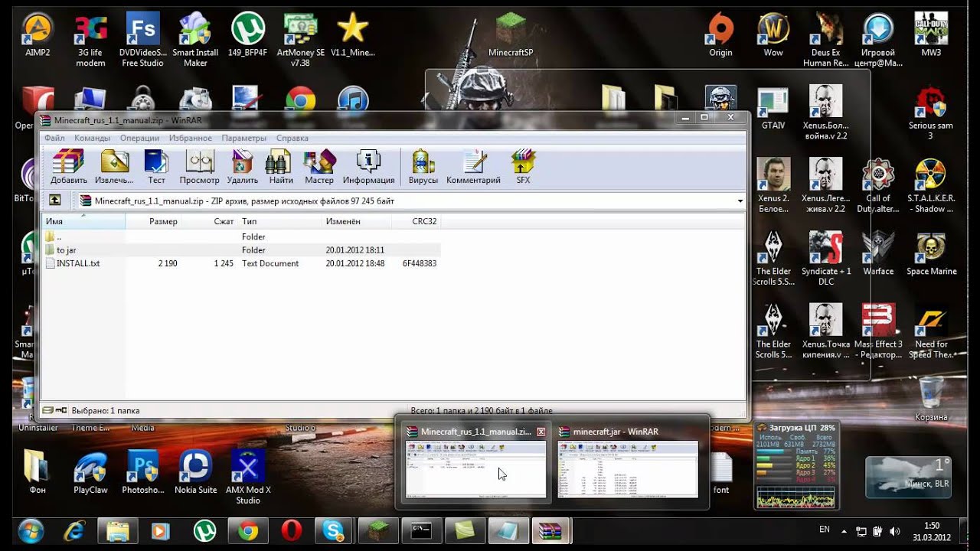Image resolution: width=980 pixels, height=551 pixels.
Task: Sort by the Тип column header
Action: pos(279,221)
